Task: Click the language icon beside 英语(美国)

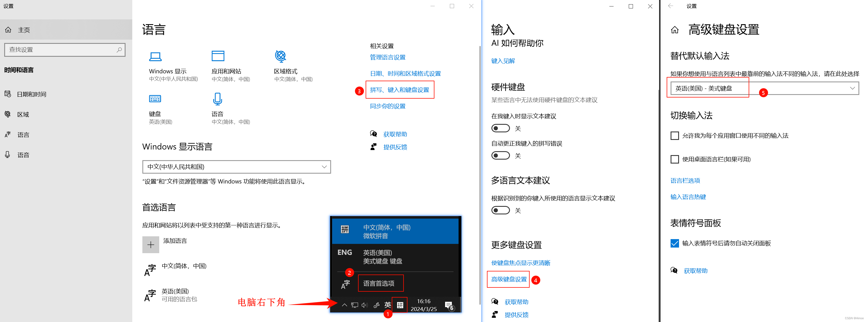Action: pyautogui.click(x=150, y=295)
